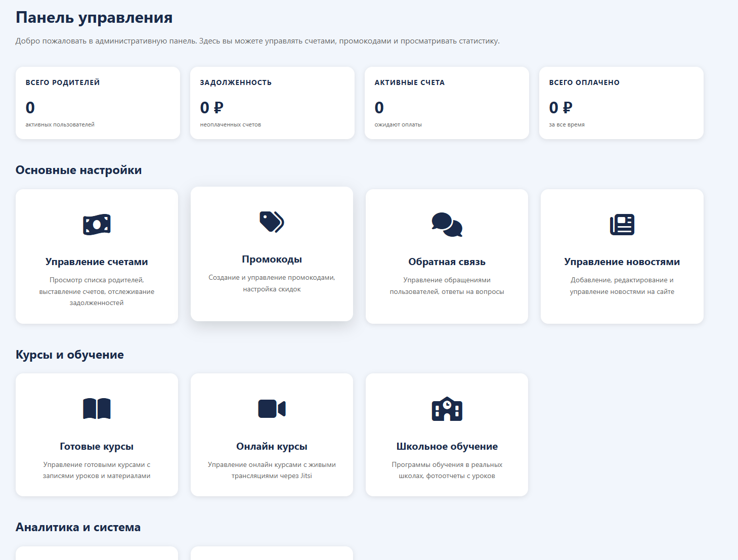Click the Основные настройки section heading
The height and width of the screenshot is (560, 738).
pyautogui.click(x=78, y=170)
